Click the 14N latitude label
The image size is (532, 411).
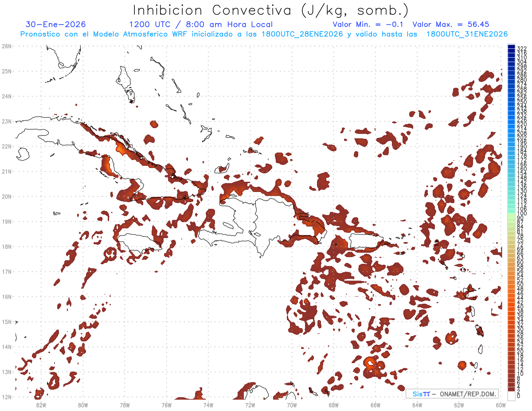[x=7, y=347]
